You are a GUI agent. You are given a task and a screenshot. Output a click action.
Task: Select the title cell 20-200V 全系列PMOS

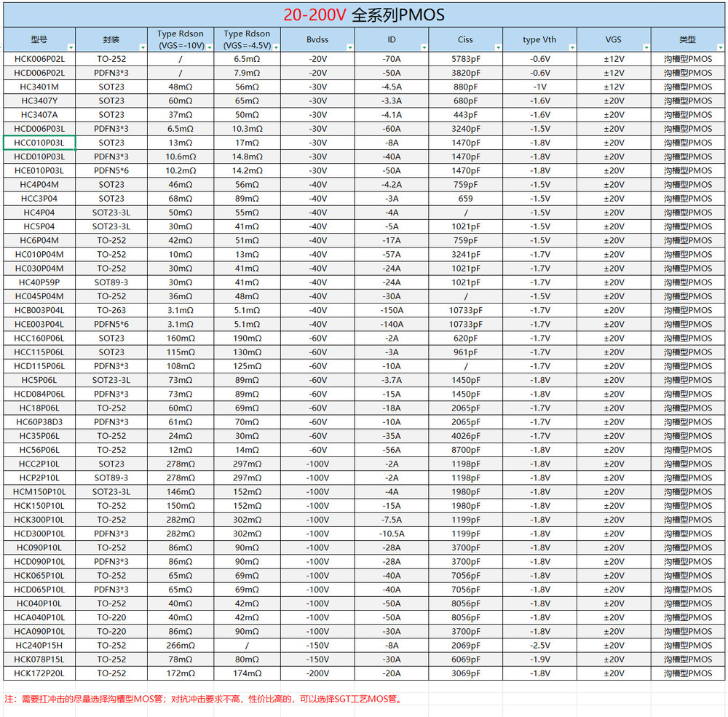coord(363,15)
